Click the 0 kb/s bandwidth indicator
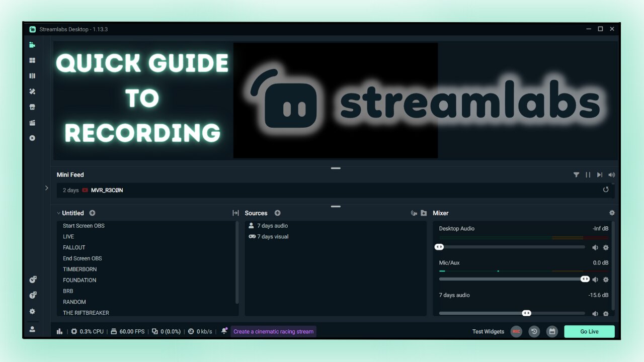This screenshot has height=362, width=644. point(201,331)
